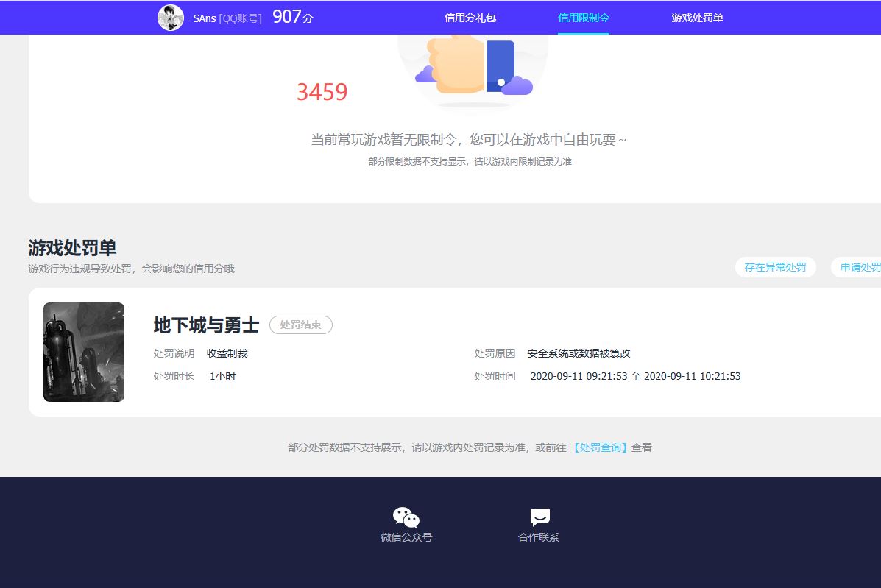Select the penalty time range starting 2020-09-11
The height and width of the screenshot is (588, 881).
coord(636,376)
